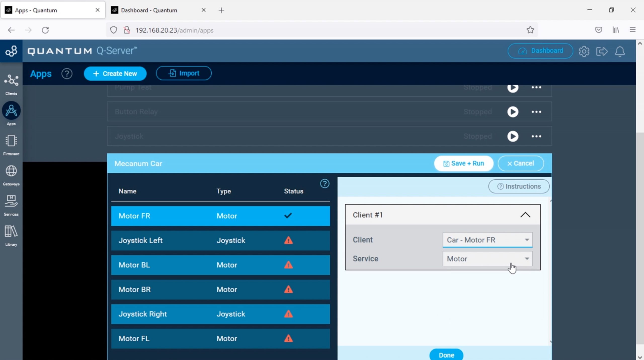Open the Service dropdown
The image size is (644, 360).
tap(487, 259)
